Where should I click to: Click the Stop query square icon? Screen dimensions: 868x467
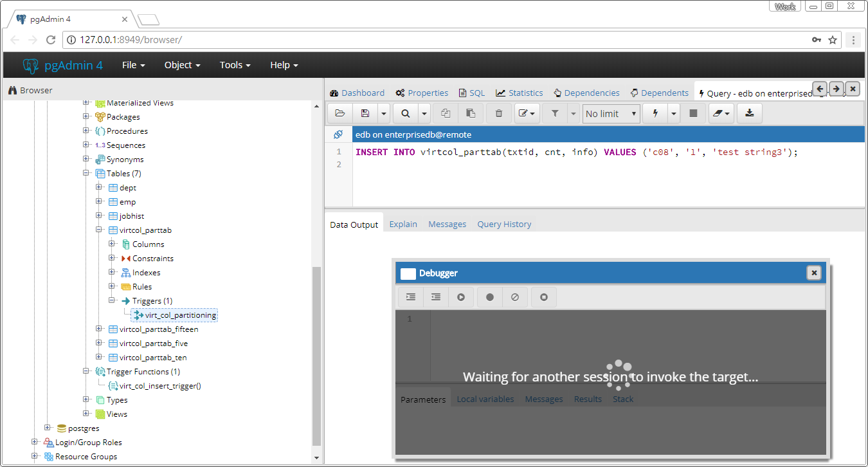click(693, 114)
